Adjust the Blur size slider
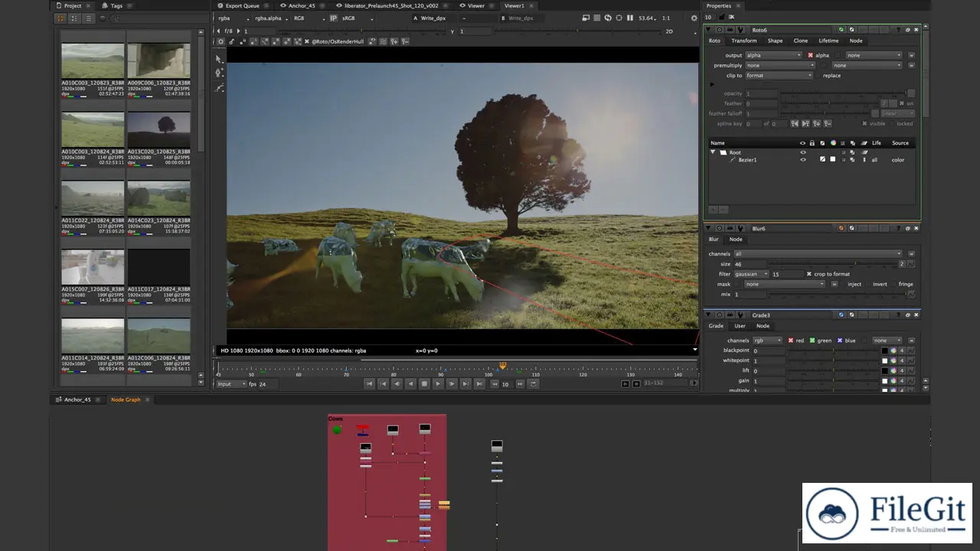The height and width of the screenshot is (551, 980). point(831,264)
